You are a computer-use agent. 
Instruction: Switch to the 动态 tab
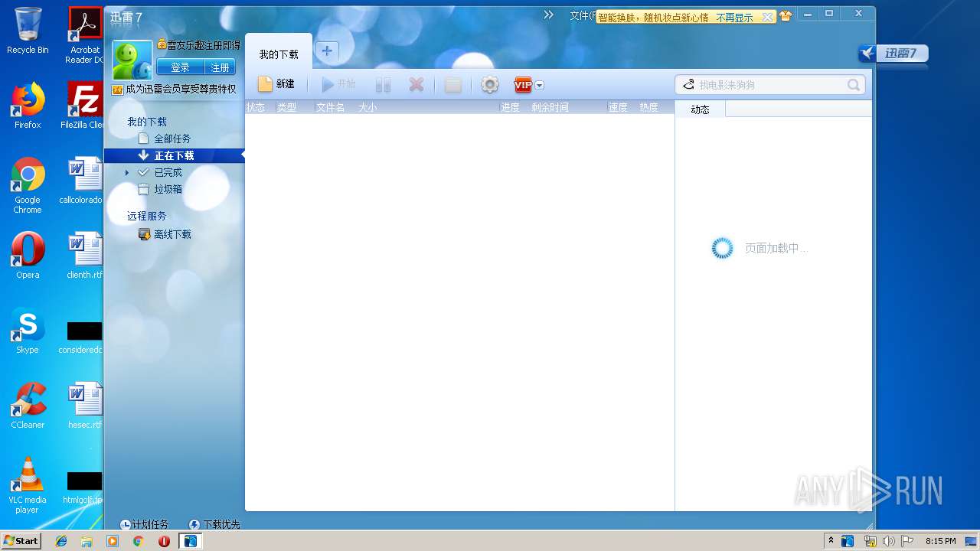click(700, 109)
